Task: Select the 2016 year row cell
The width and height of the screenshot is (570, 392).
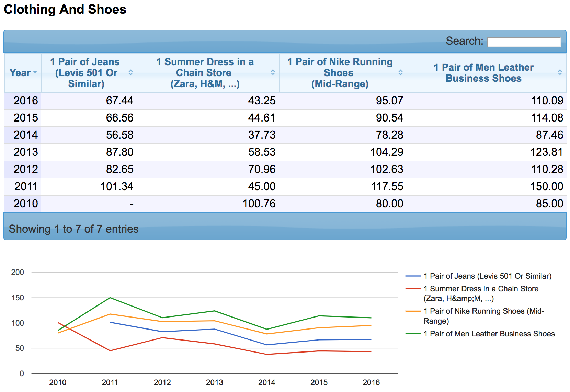Action: pos(25,101)
